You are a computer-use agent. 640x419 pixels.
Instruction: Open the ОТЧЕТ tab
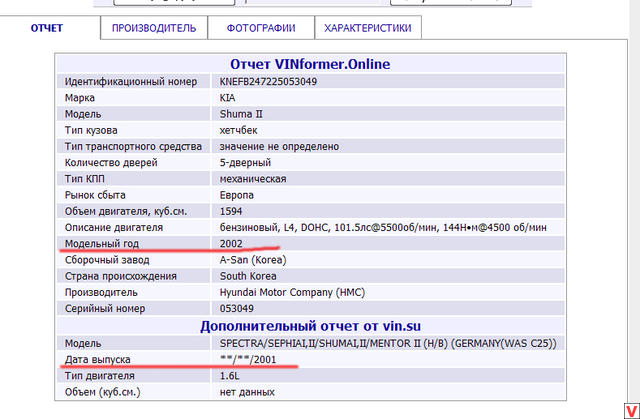[47, 28]
